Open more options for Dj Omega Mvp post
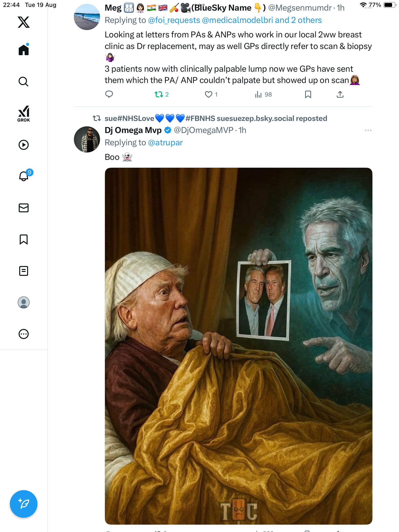The image size is (399, 532). (368, 130)
